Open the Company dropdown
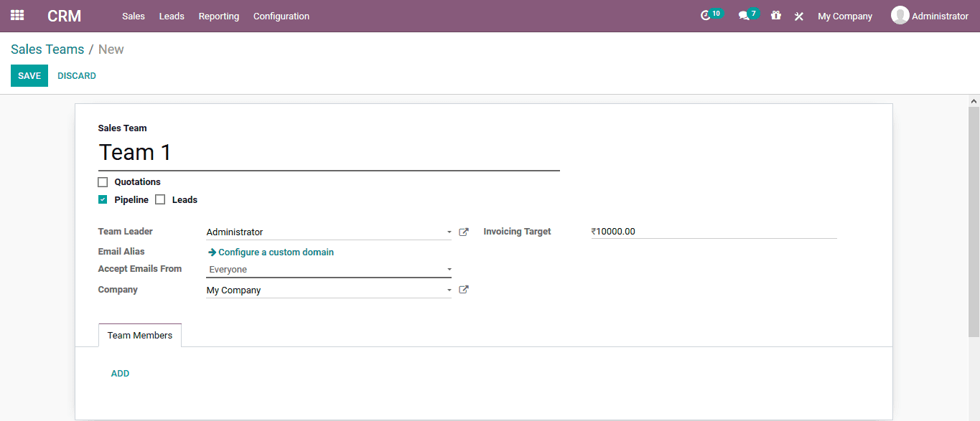 click(449, 289)
